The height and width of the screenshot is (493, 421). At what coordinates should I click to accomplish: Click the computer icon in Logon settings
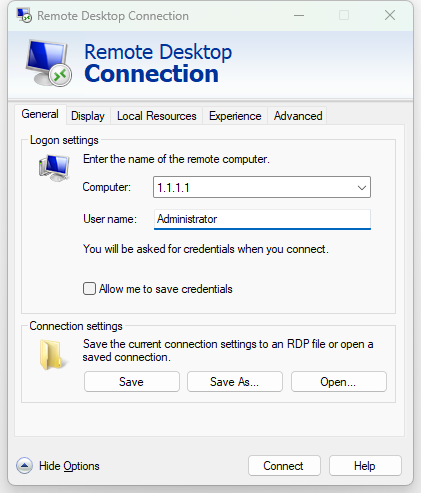[54, 168]
